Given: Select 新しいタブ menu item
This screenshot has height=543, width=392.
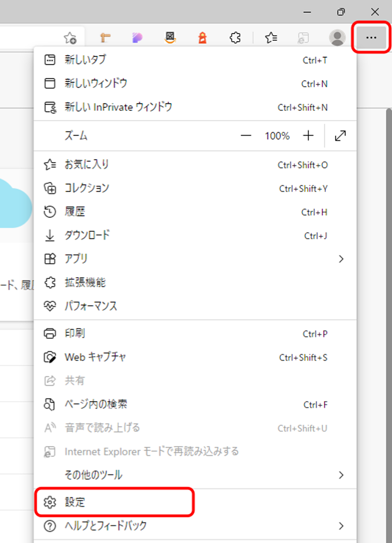Looking at the screenshot, I should click(195, 60).
